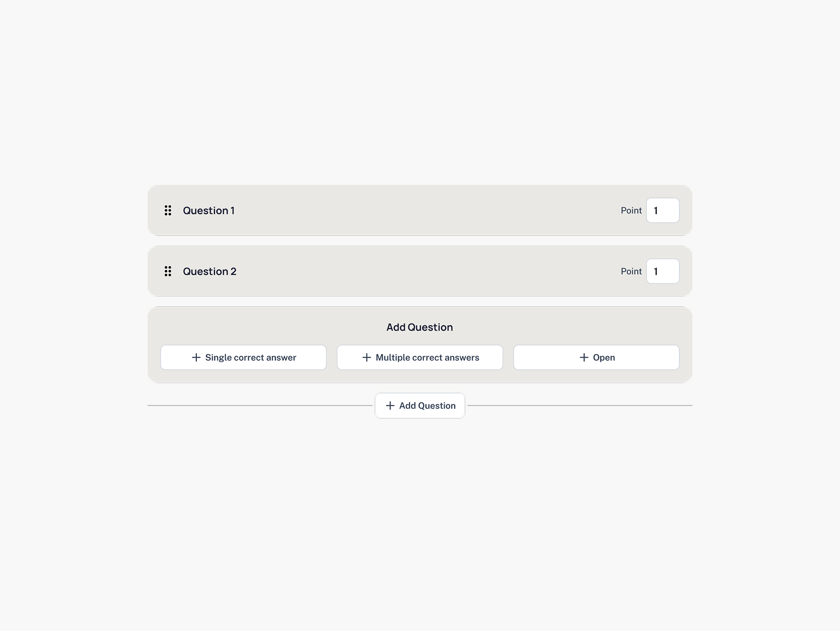The height and width of the screenshot is (631, 840).
Task: Click plus icon in bottom Add Question button
Action: coord(390,406)
